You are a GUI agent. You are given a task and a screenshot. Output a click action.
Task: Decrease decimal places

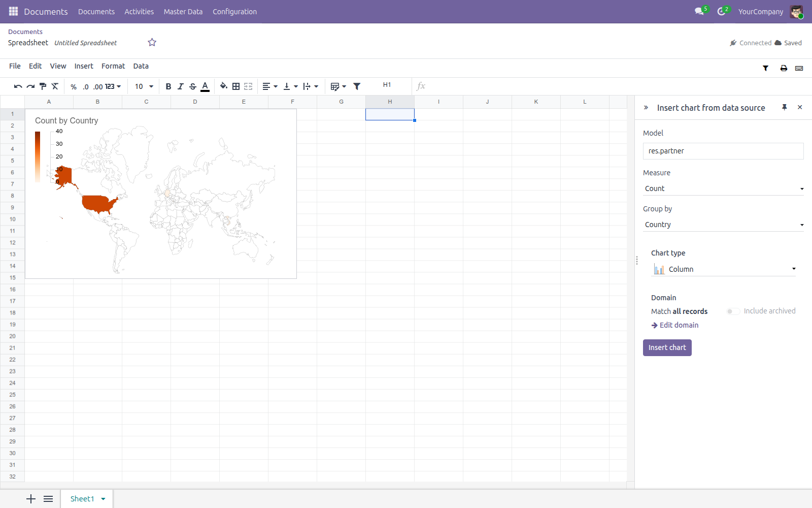point(86,87)
